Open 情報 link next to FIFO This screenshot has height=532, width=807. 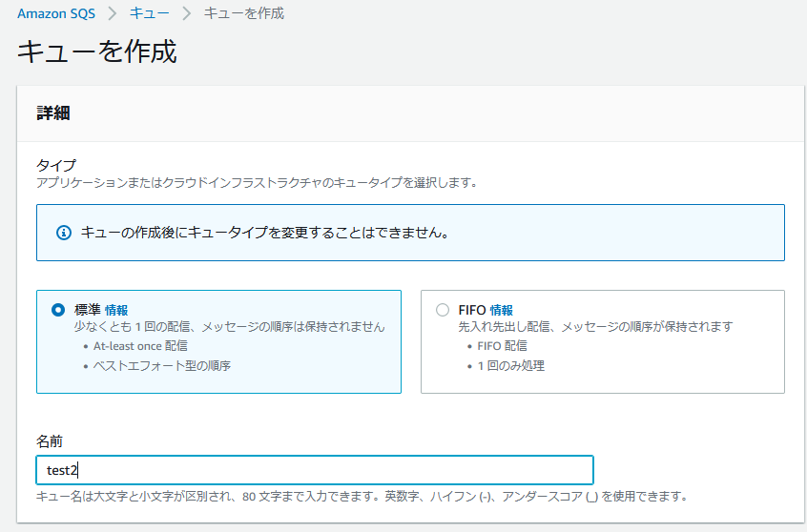pyautogui.click(x=502, y=310)
